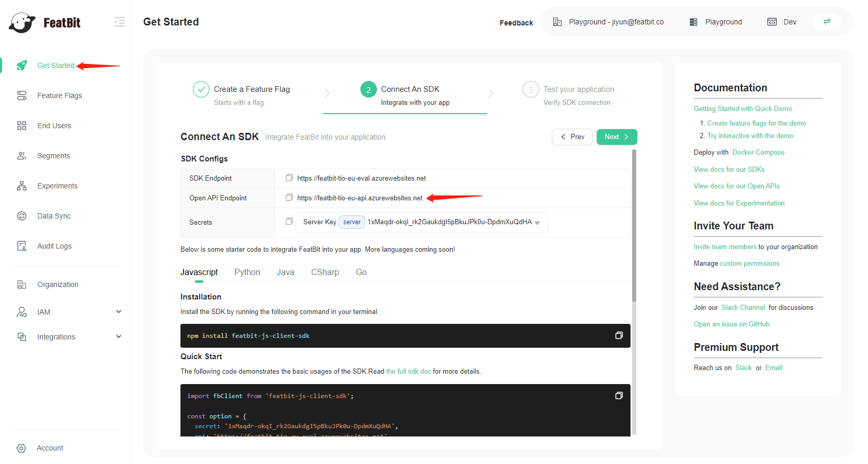Click the Create a Feature Flag step

(251, 90)
